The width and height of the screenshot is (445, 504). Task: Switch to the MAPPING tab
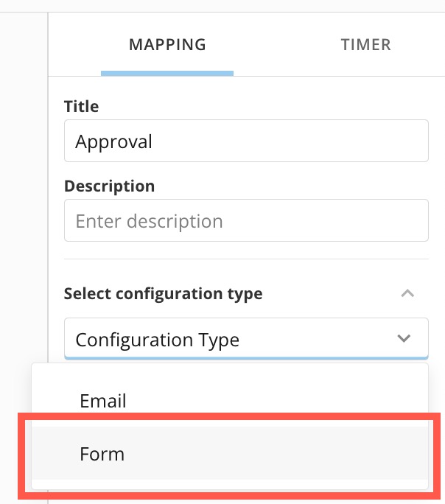click(x=167, y=44)
